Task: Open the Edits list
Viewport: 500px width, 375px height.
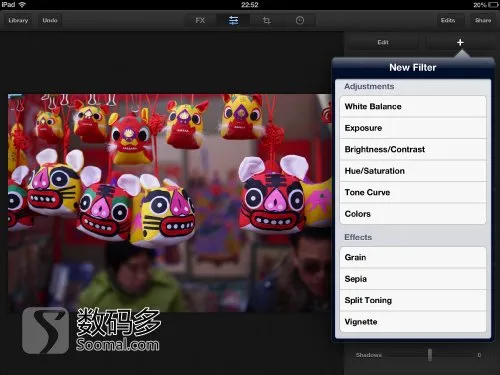Action: tap(448, 20)
